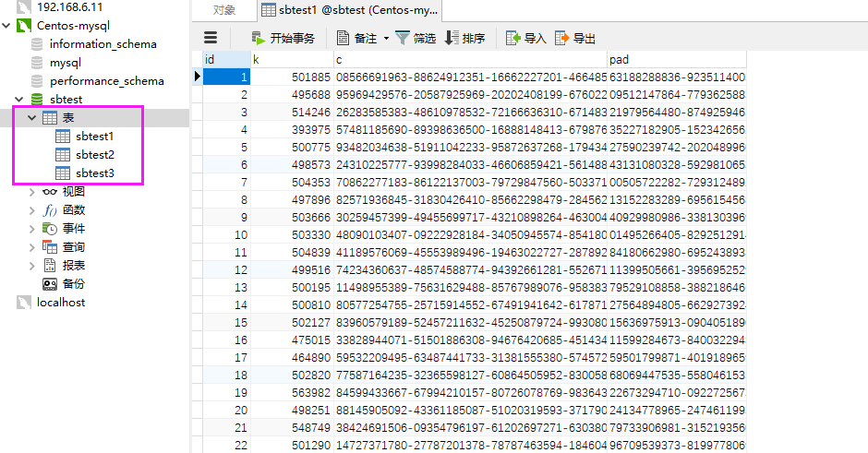Select c cell starting with 41189576069

click(x=471, y=252)
